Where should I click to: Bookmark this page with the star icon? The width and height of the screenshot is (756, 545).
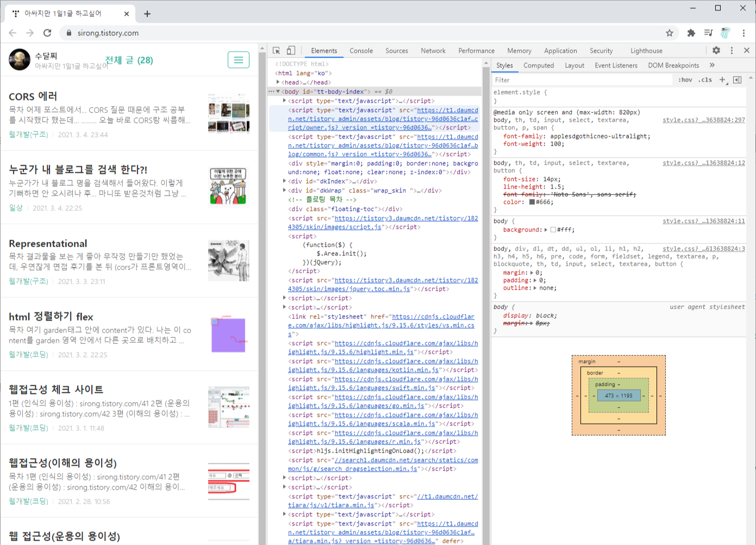tap(670, 33)
